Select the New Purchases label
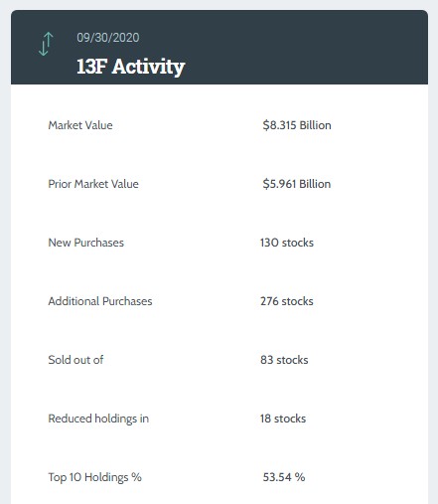 (86, 243)
